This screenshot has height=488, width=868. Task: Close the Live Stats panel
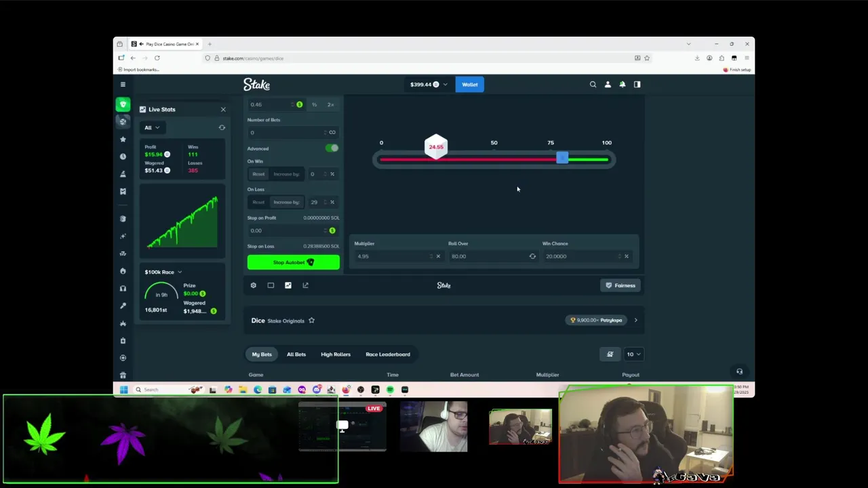pyautogui.click(x=223, y=109)
